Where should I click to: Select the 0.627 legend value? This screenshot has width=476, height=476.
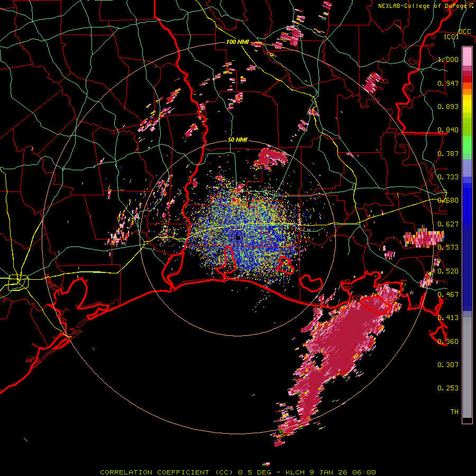tap(448, 224)
